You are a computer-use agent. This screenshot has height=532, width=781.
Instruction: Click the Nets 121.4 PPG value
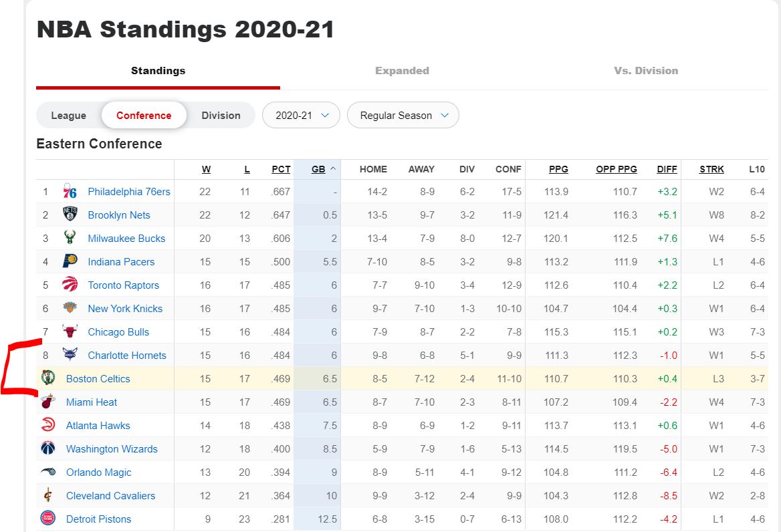tap(556, 215)
